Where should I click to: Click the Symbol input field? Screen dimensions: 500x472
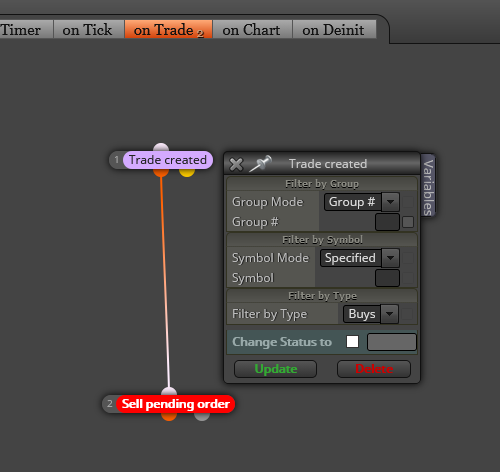point(387,278)
